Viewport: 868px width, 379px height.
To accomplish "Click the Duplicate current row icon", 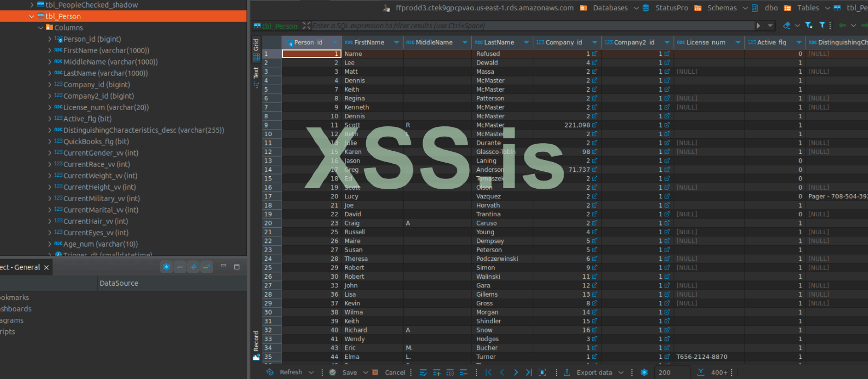I will (450, 372).
